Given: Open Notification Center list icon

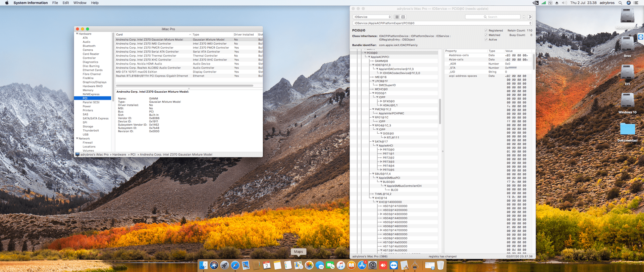Looking at the screenshot, I should 636,3.
